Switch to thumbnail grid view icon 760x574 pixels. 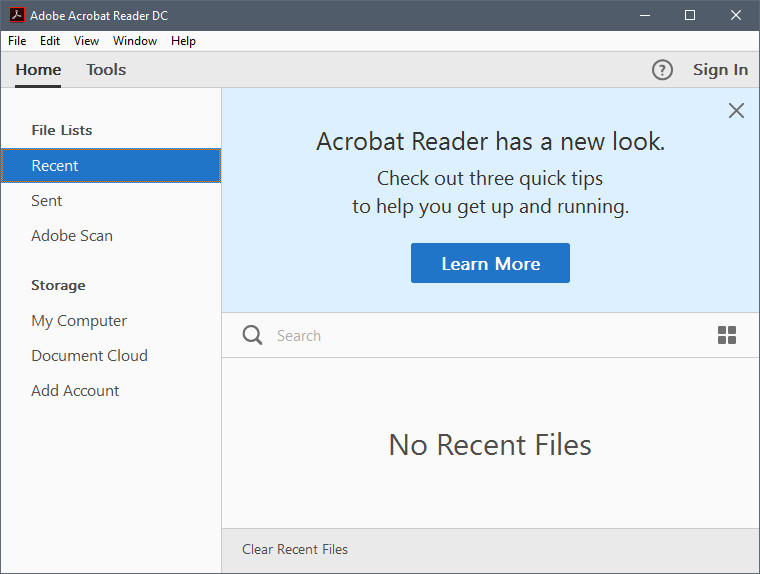[x=727, y=336]
